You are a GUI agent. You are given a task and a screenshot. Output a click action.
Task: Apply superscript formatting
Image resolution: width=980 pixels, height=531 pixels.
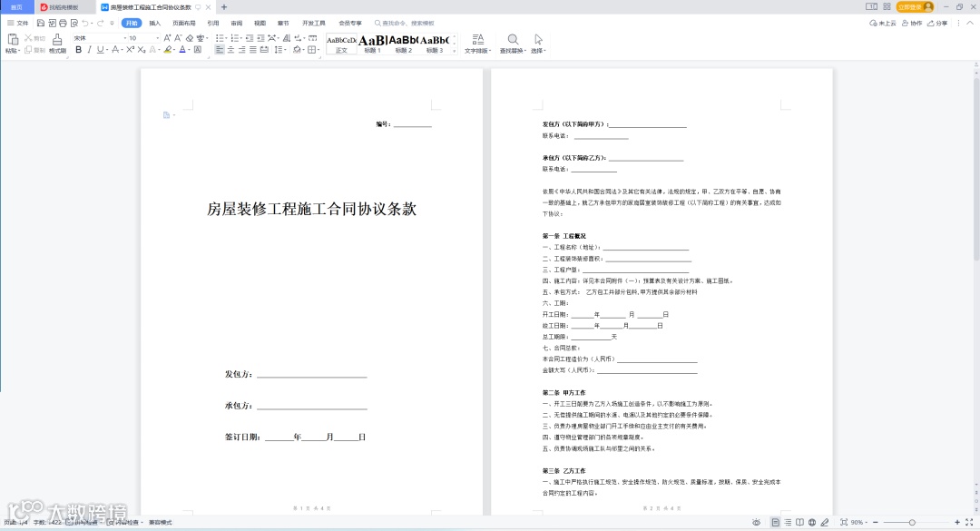pyautogui.click(x=130, y=49)
